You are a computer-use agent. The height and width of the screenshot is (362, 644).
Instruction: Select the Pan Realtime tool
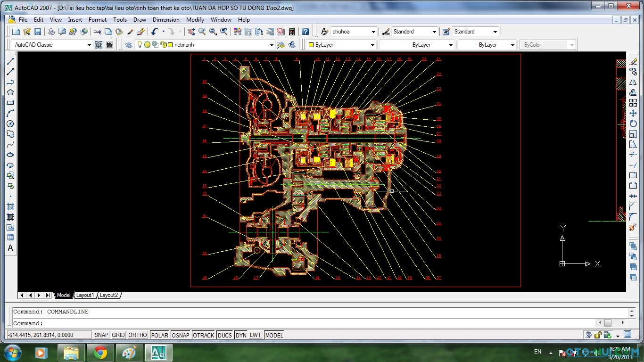tap(191, 31)
